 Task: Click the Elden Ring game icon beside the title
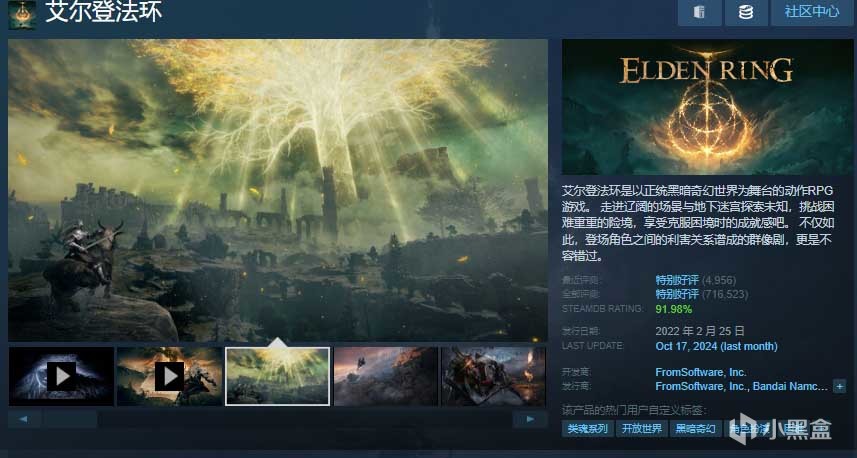coord(22,15)
